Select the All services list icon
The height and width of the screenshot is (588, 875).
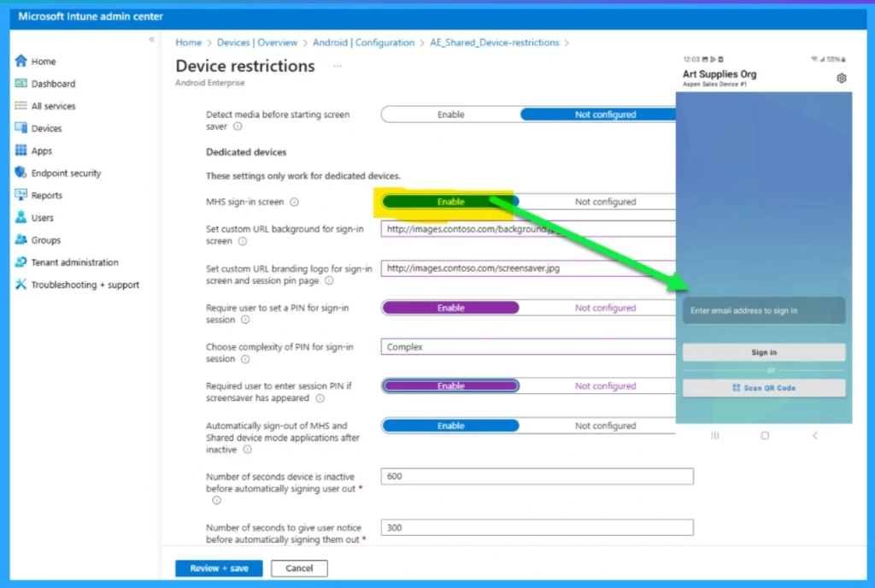(x=21, y=105)
